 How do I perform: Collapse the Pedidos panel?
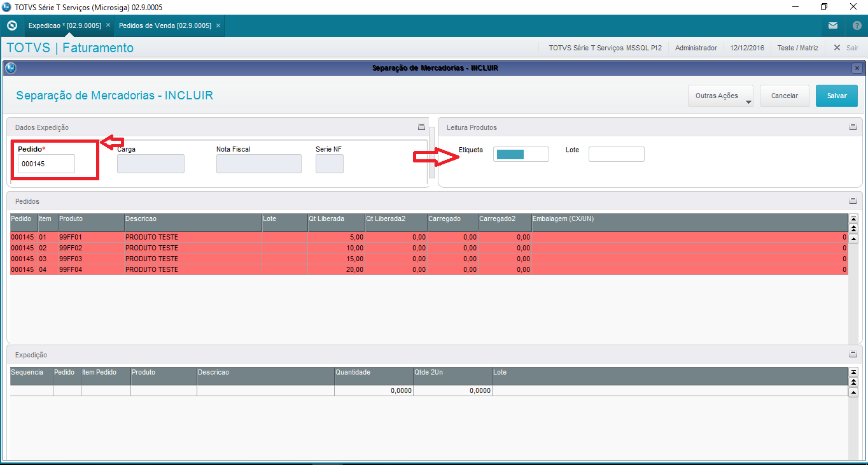(853, 201)
